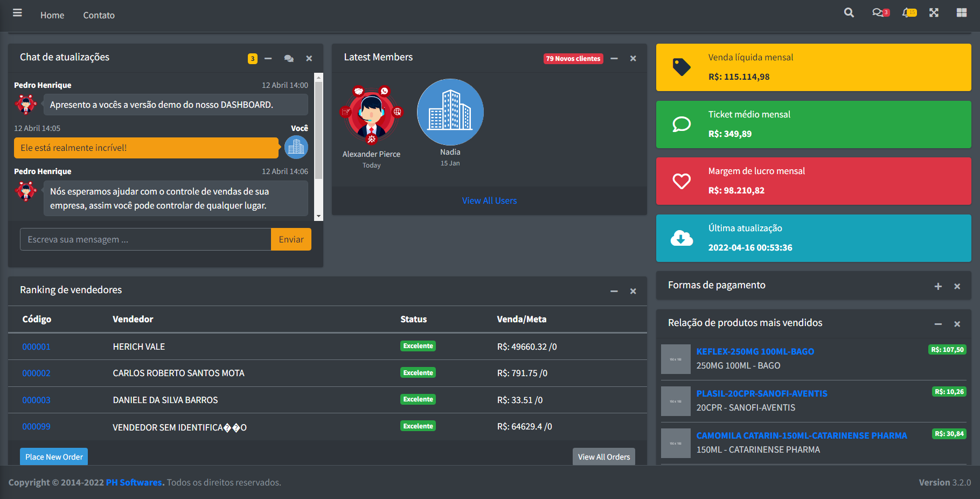Click the heart icon on Margem card
The height and width of the screenshot is (499, 980).
pyautogui.click(x=682, y=181)
